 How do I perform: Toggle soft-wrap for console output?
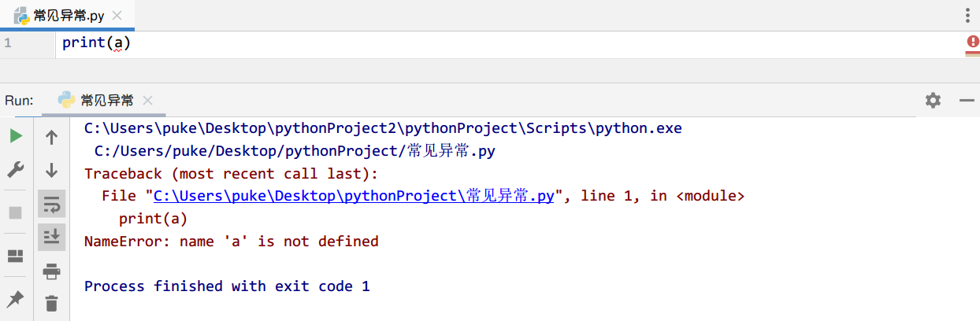point(52,204)
